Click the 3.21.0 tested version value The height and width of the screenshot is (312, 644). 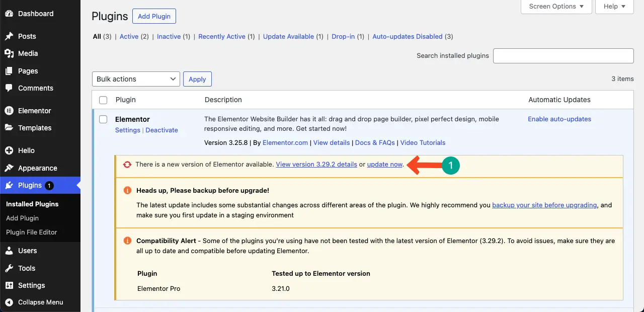pos(281,289)
